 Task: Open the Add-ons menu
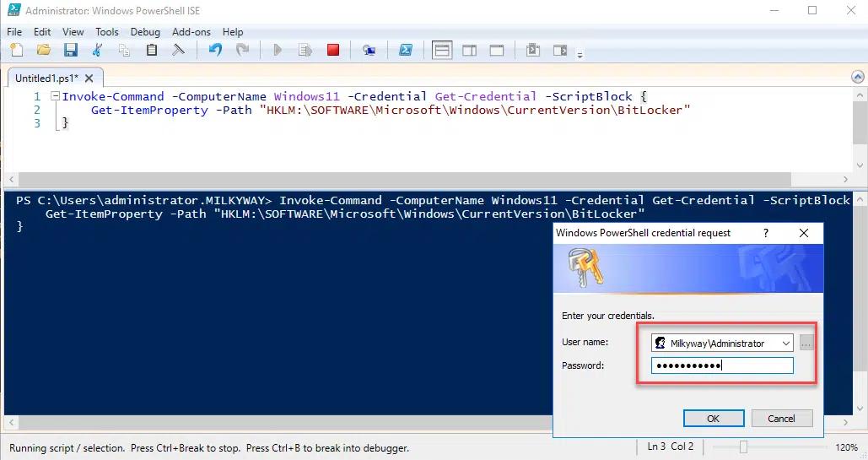pyautogui.click(x=191, y=31)
